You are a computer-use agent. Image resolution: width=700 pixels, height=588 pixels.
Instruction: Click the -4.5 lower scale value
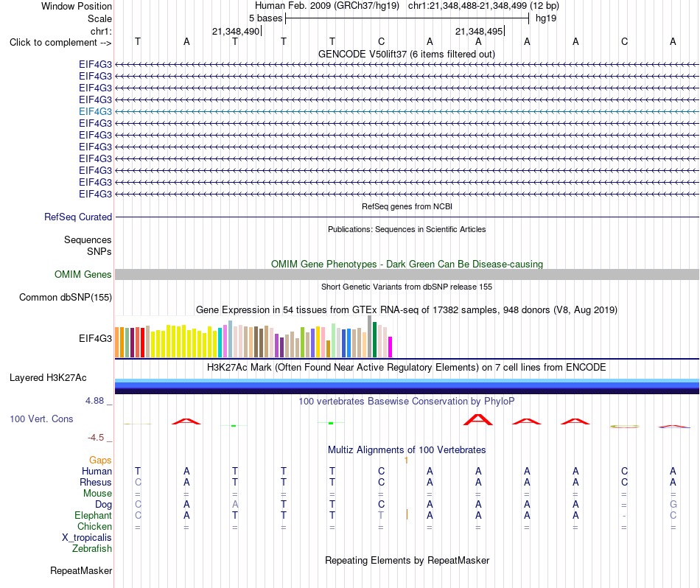click(x=96, y=438)
